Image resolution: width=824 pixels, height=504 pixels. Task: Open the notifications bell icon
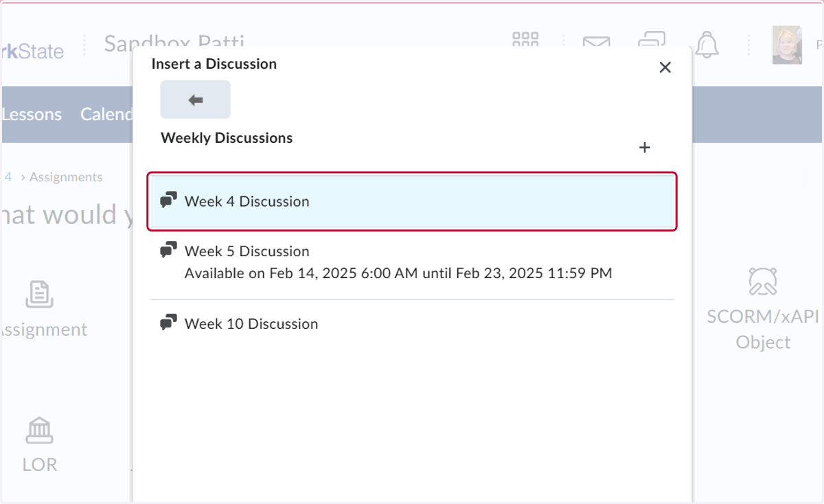tap(707, 45)
